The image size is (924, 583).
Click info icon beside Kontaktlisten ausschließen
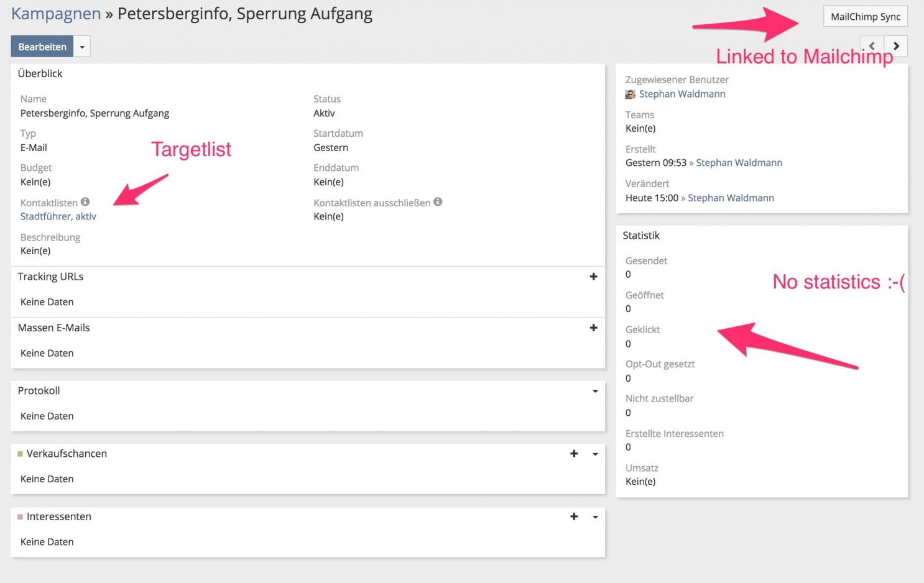[x=438, y=202]
